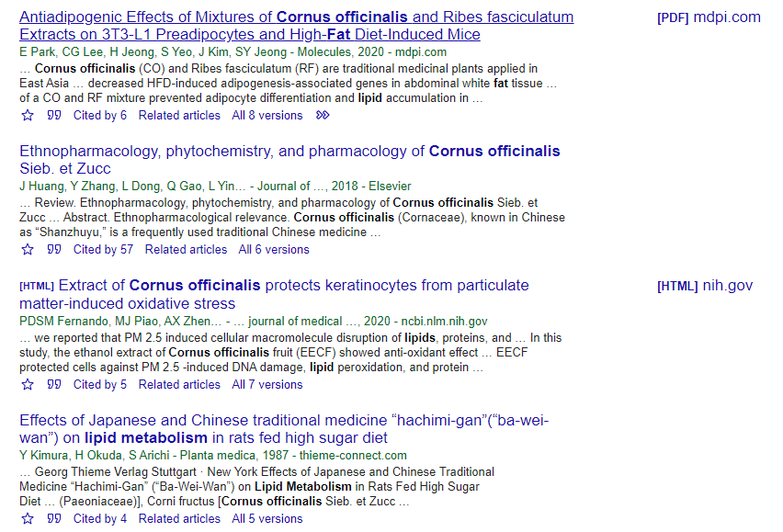The width and height of the screenshot is (783, 532).
Task: View articles citing the keratinocytes study
Action: point(99,384)
